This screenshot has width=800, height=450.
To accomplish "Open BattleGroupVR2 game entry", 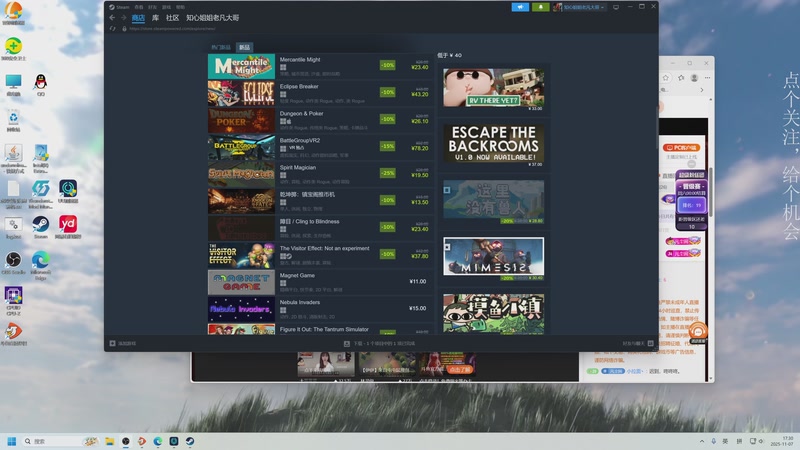I will pyautogui.click(x=320, y=147).
